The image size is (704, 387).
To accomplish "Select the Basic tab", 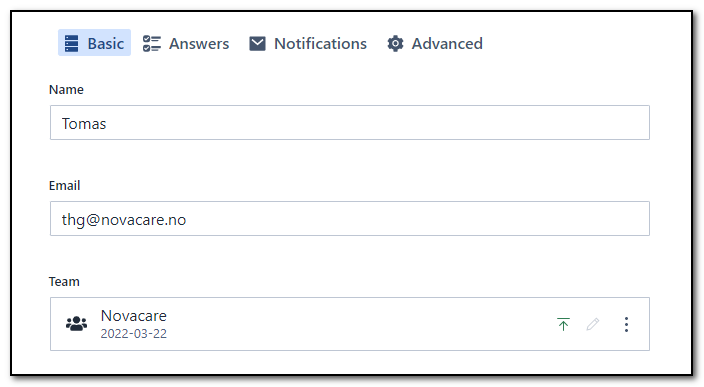I will click(94, 43).
